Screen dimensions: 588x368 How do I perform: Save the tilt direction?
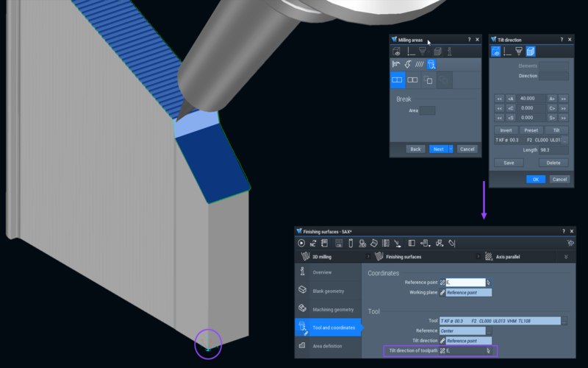pos(509,163)
